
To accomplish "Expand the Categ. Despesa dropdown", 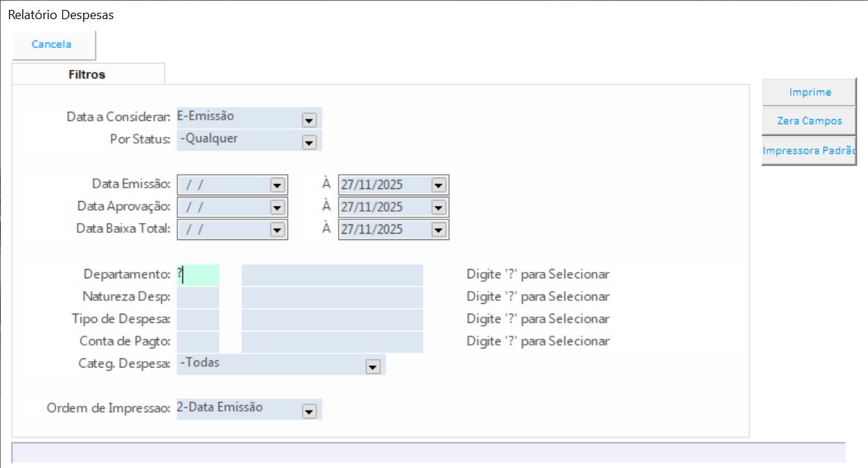I will 372,367.
